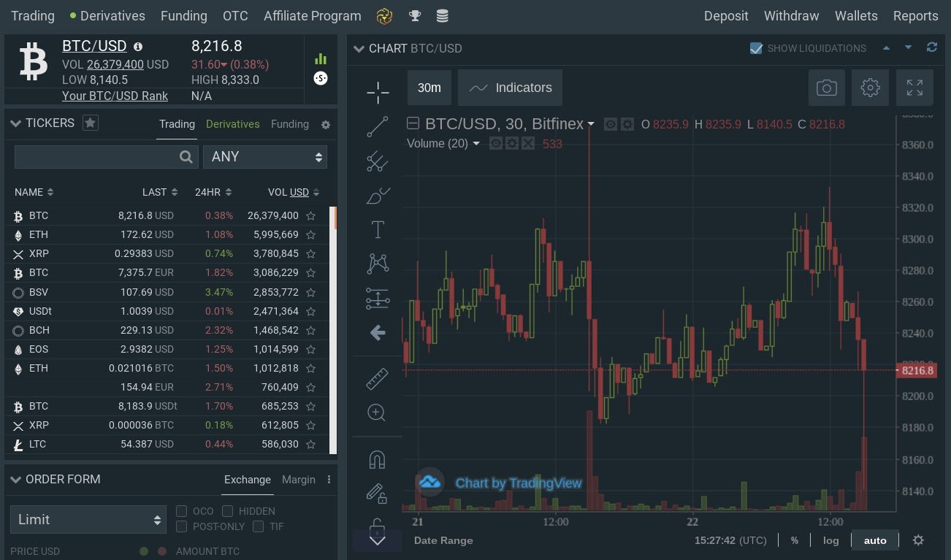Open the Indicators button
This screenshot has height=560, width=951.
click(x=511, y=88)
